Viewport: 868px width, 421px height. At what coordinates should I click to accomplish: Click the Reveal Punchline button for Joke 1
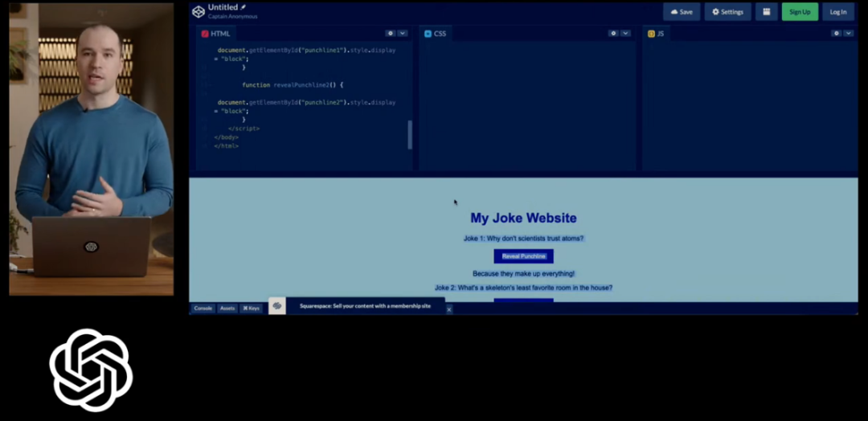[x=524, y=256]
